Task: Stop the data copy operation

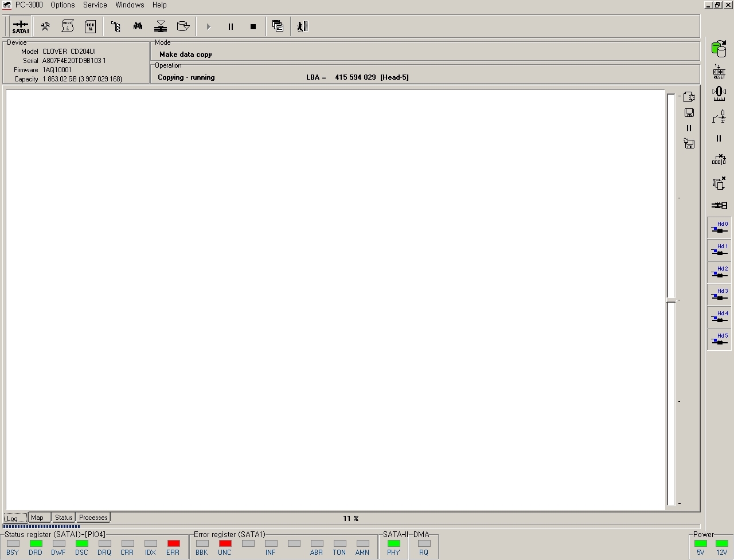Action: (x=253, y=26)
